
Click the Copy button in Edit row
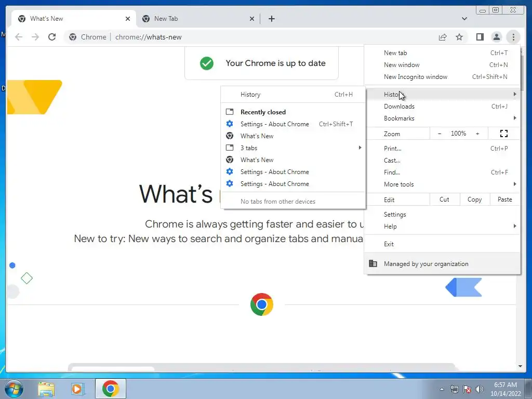coord(475,199)
